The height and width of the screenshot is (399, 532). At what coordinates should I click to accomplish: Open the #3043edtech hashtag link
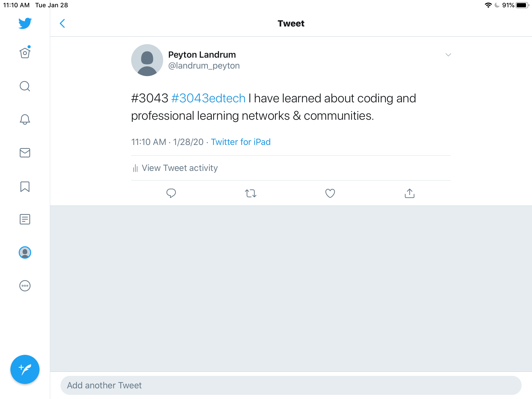coord(208,98)
